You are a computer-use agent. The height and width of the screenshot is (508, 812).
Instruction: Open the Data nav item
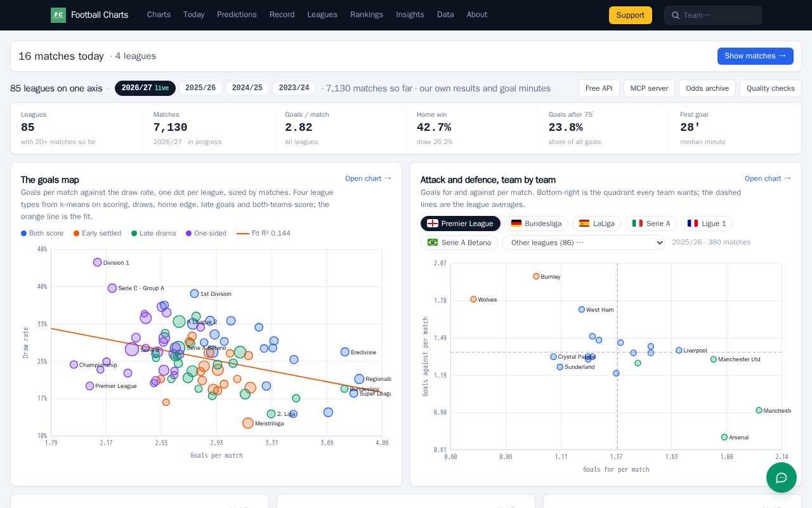[x=445, y=15]
